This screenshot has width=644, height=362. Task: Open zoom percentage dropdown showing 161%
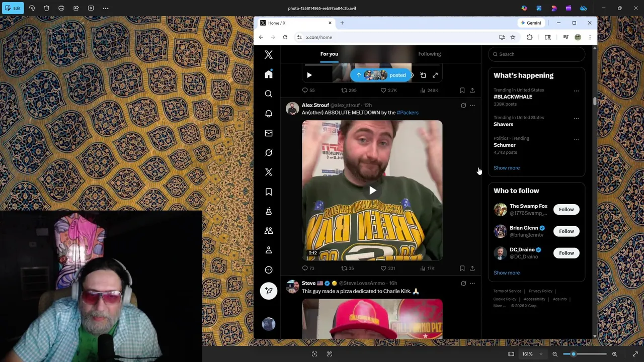[x=532, y=354]
